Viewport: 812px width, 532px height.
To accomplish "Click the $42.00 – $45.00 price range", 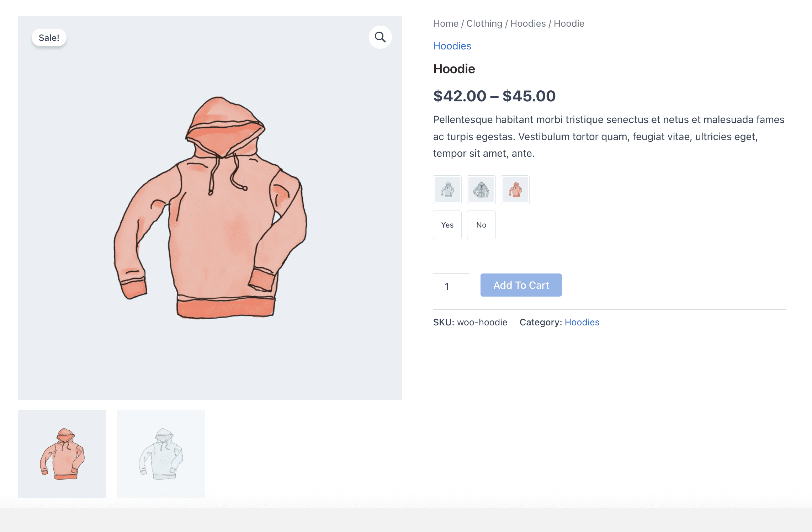I will tap(494, 96).
